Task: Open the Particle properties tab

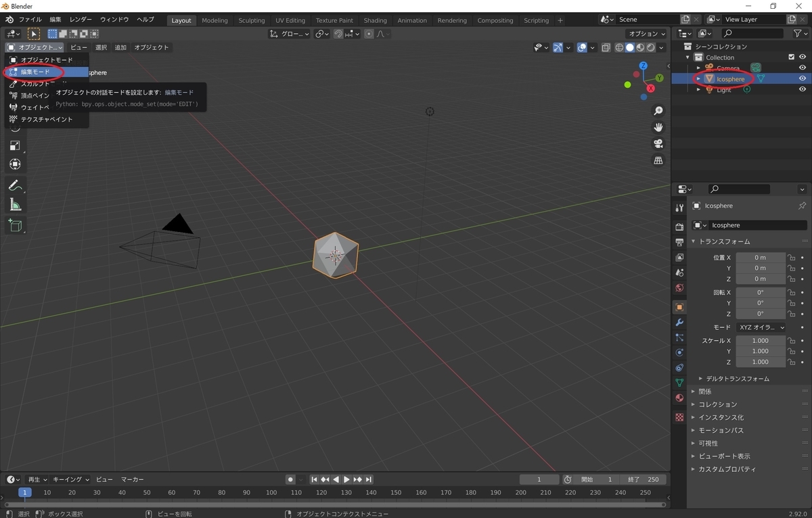Action: (x=679, y=337)
